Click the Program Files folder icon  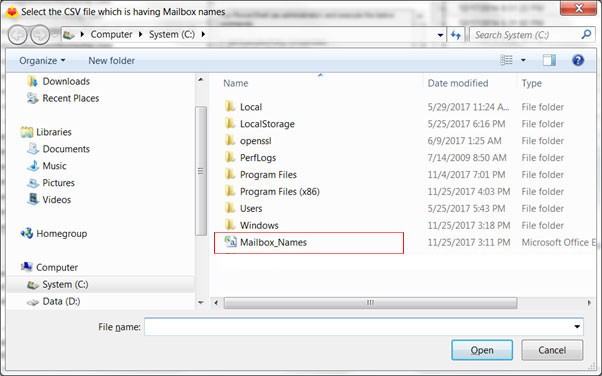[230, 174]
